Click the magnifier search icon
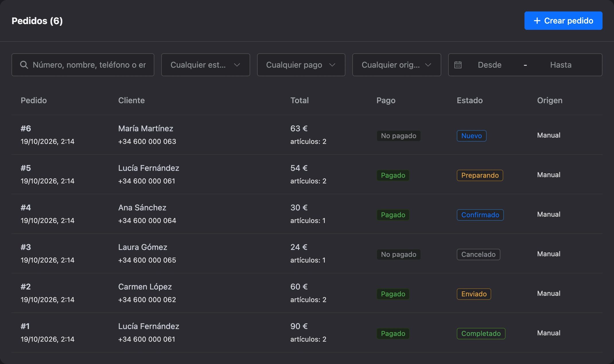This screenshot has width=614, height=364. pyautogui.click(x=24, y=65)
